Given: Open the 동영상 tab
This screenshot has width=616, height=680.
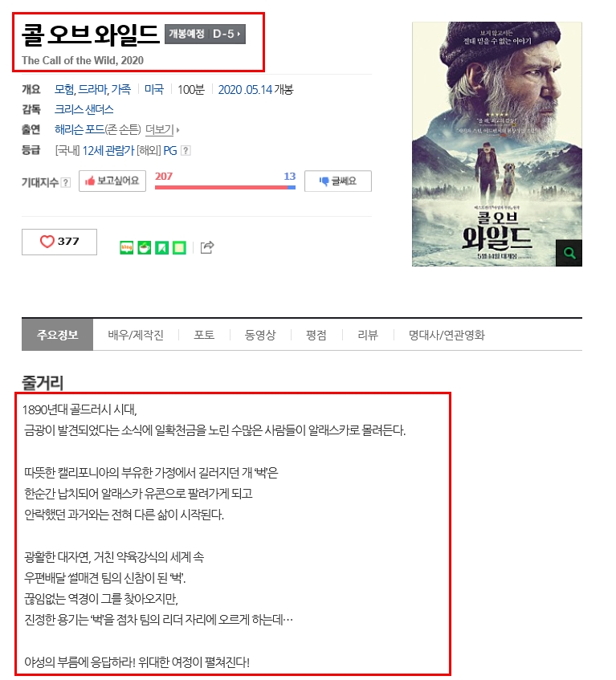Looking at the screenshot, I should [x=260, y=335].
